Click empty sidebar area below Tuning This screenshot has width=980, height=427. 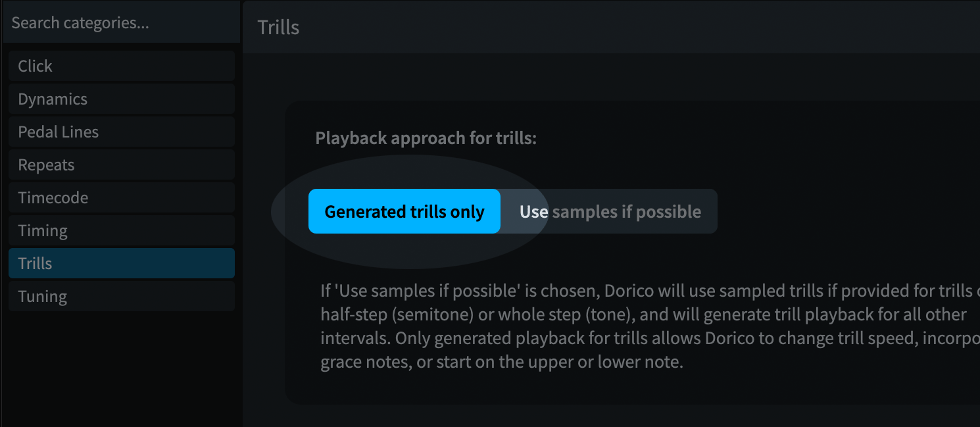[x=121, y=368]
